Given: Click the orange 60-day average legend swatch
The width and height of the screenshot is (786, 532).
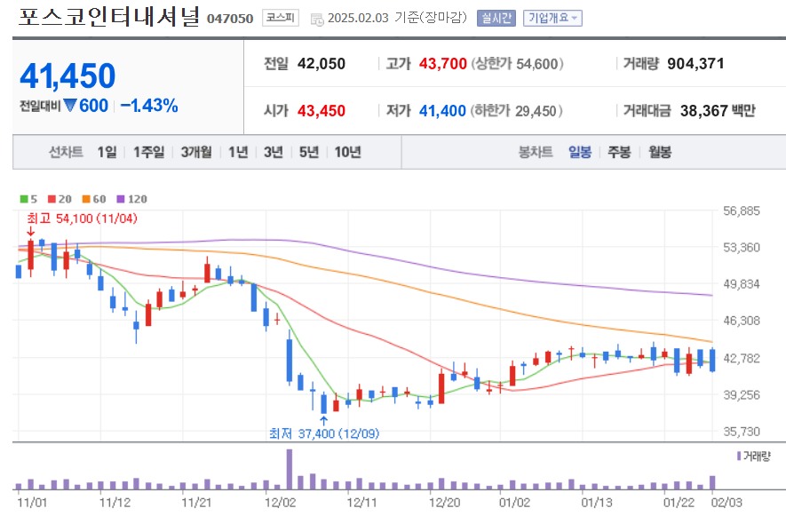Looking at the screenshot, I should [86, 199].
